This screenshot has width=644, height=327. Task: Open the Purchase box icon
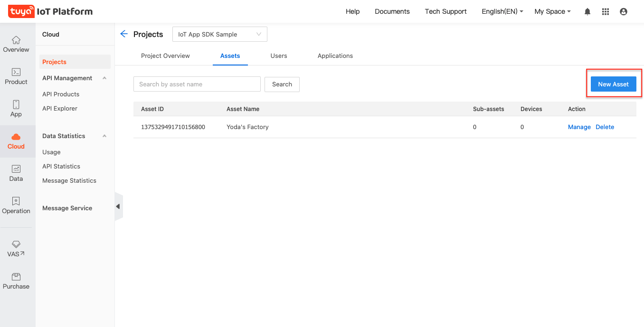[x=16, y=277]
